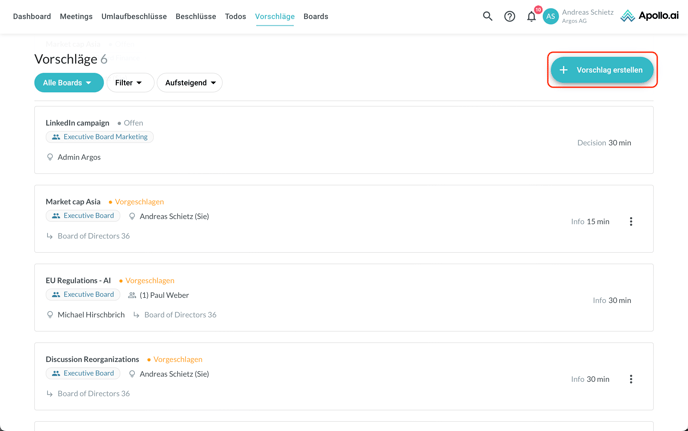
Task: Open the Umlaufbeschlüsse tab
Action: (134, 16)
